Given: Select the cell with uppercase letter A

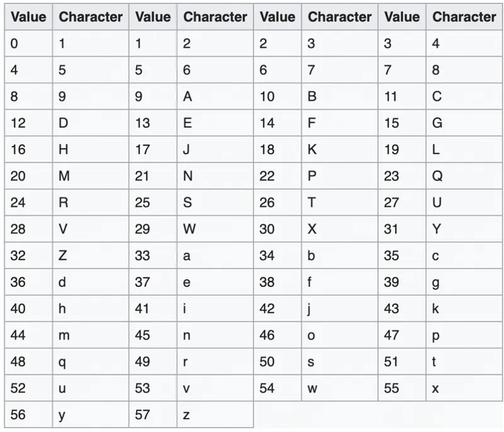Looking at the screenshot, I should coord(215,96).
